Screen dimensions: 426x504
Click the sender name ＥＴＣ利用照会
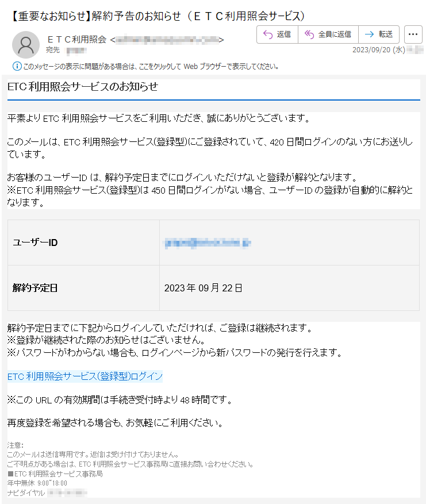[76, 40]
